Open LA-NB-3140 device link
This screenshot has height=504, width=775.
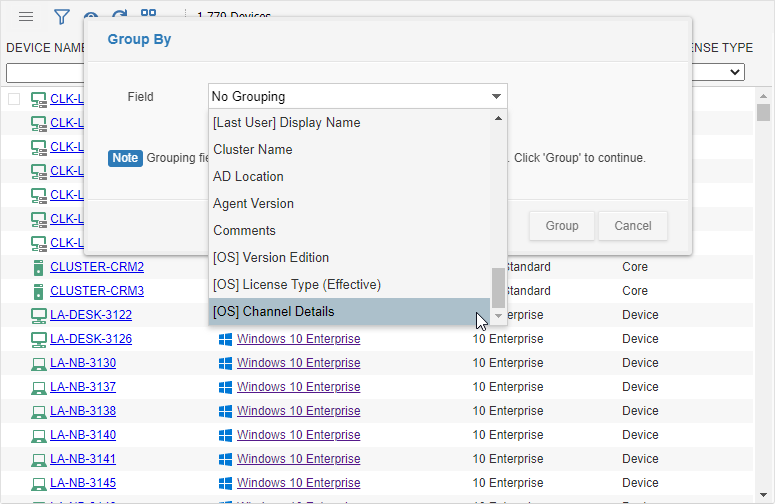(83, 435)
